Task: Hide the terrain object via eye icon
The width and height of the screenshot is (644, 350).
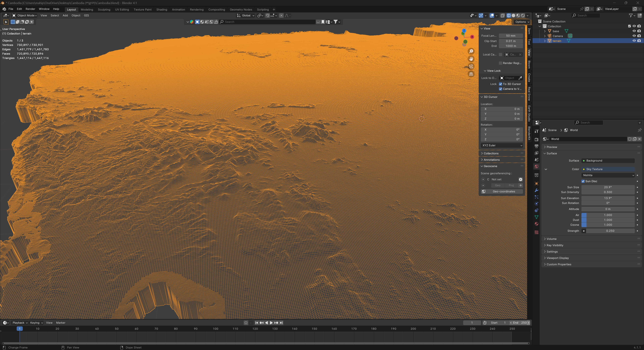Action: 634,41
